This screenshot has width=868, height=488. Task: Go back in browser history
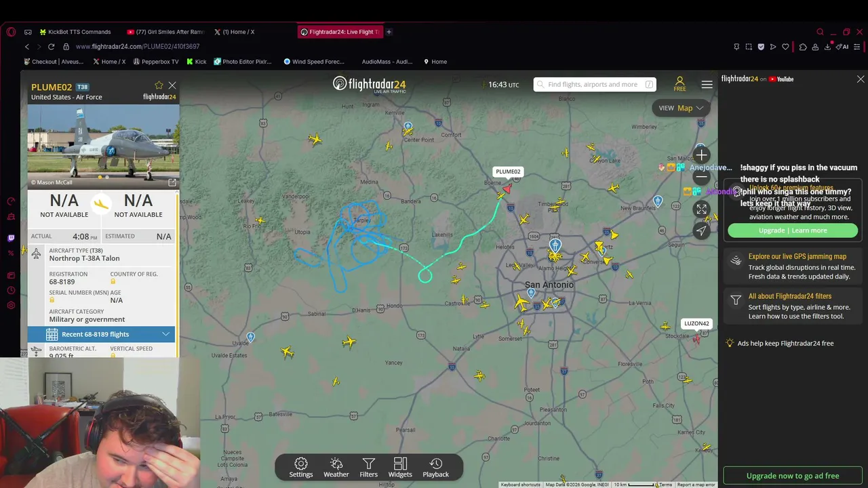click(x=27, y=47)
